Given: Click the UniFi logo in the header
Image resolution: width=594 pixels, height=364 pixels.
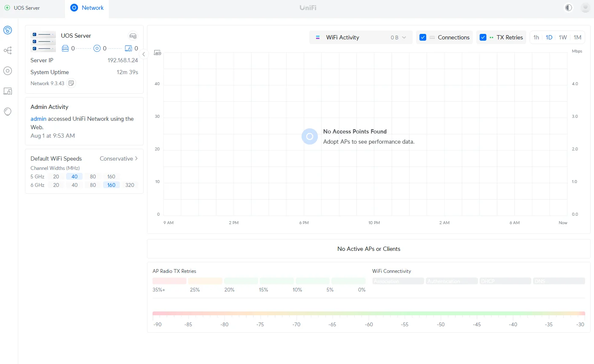Looking at the screenshot, I should [x=308, y=8].
